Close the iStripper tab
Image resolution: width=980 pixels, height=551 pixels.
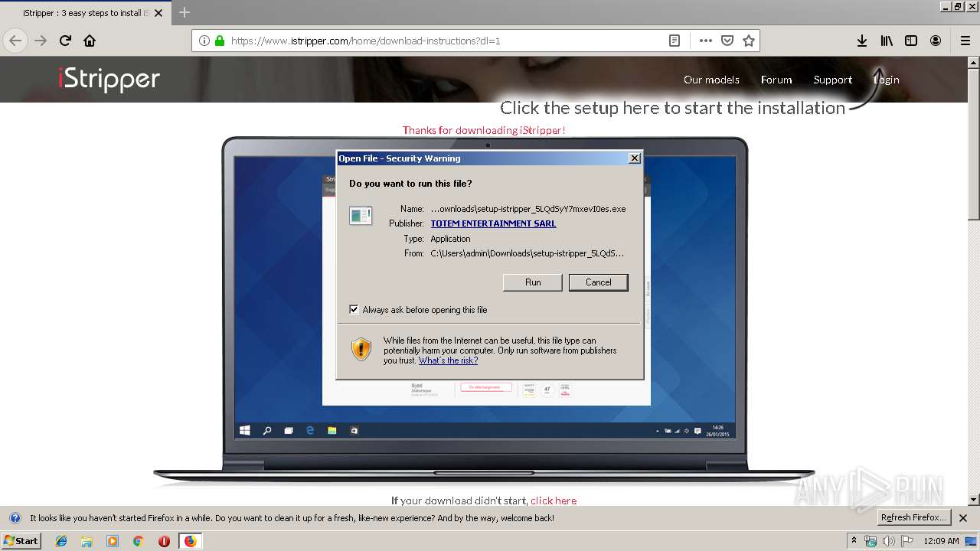(158, 13)
